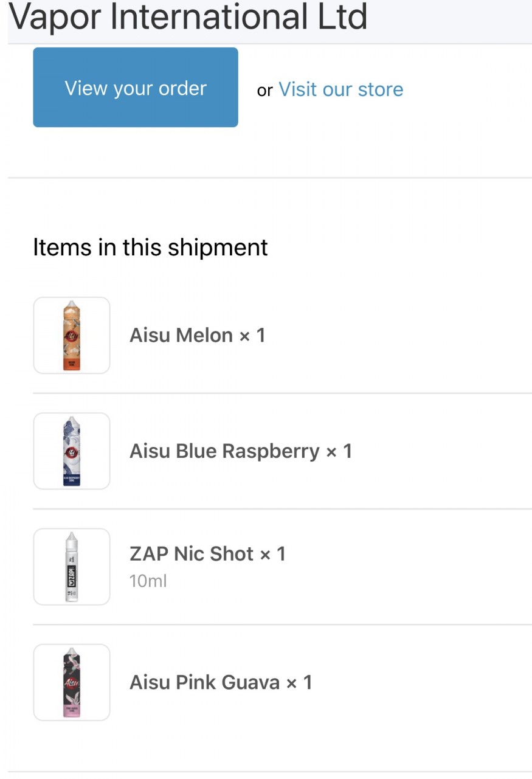
Task: Tap the Aisu Blue Raspberry bottle thumbnail
Action: point(72,451)
